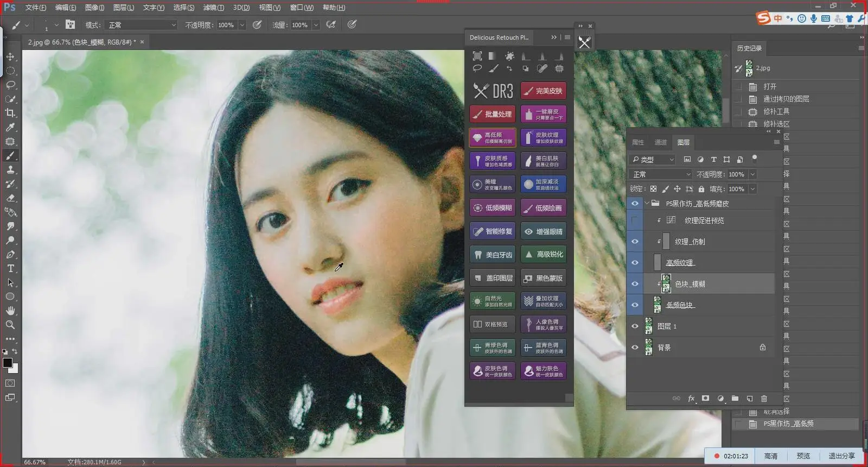Click the add layer mask icon
This screenshot has height=467, width=868.
pos(705,398)
